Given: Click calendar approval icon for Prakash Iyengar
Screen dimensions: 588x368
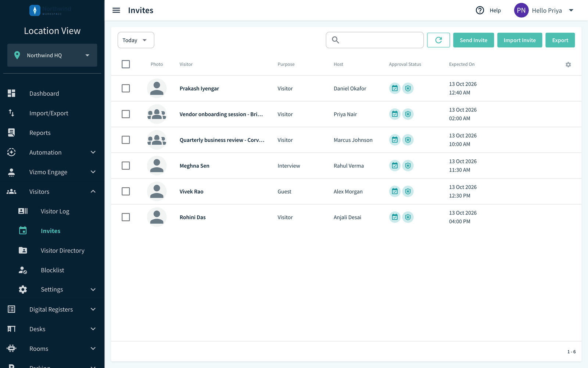Looking at the screenshot, I should pyautogui.click(x=395, y=88).
